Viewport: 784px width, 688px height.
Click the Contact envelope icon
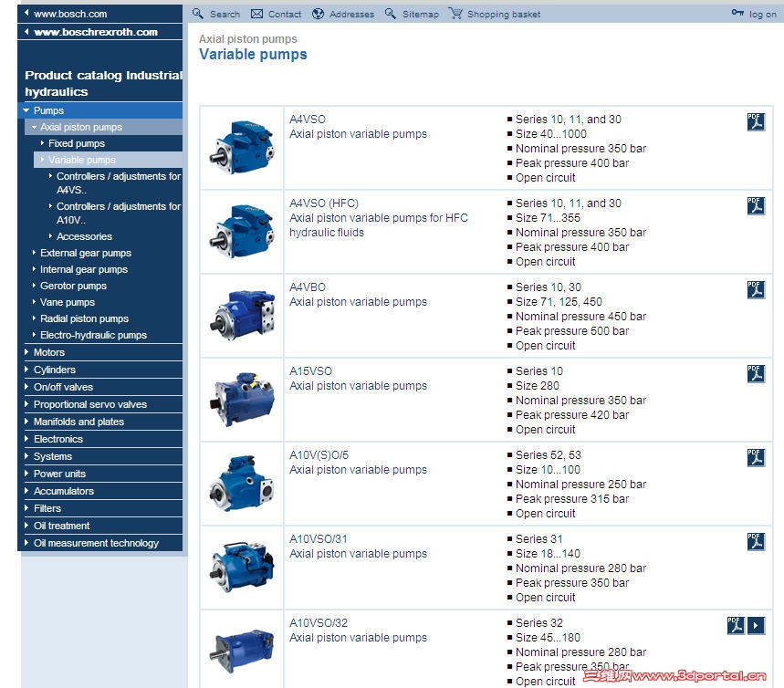(x=256, y=14)
